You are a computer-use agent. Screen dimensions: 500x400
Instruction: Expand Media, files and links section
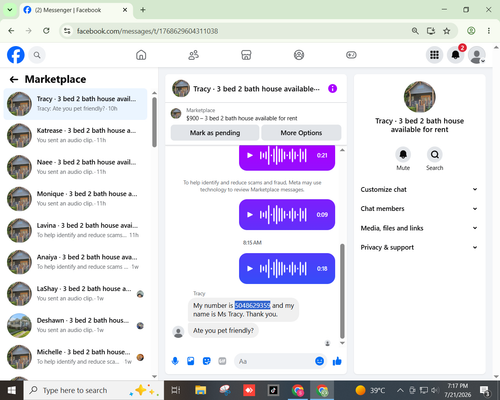tap(419, 228)
